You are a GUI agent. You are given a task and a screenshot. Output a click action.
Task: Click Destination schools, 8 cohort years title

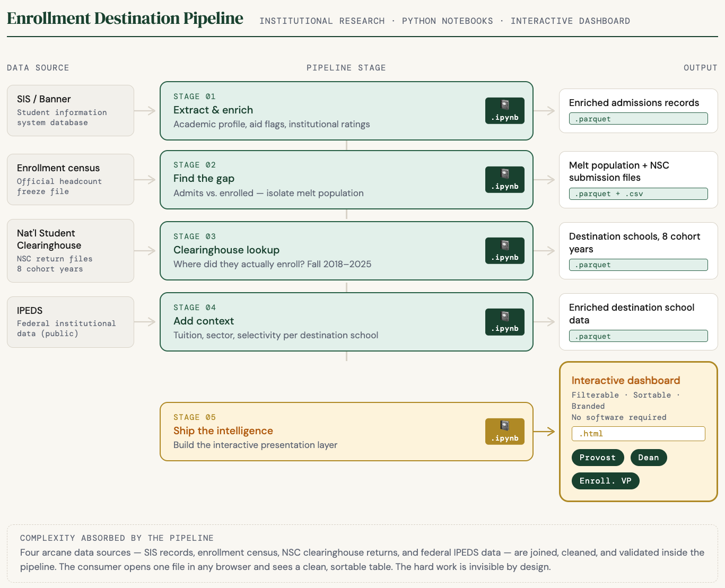point(634,243)
